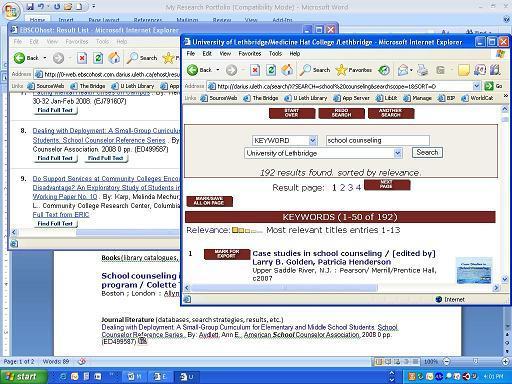Screen dimensions: 512x384
Task: Click Stop icon in EBSCOhost window
Action: pyautogui.click(x=82, y=58)
